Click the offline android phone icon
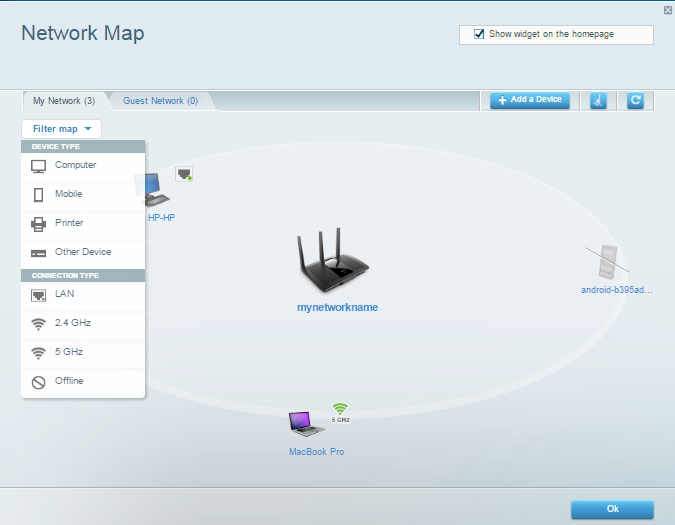This screenshot has height=525, width=675. coord(607,262)
